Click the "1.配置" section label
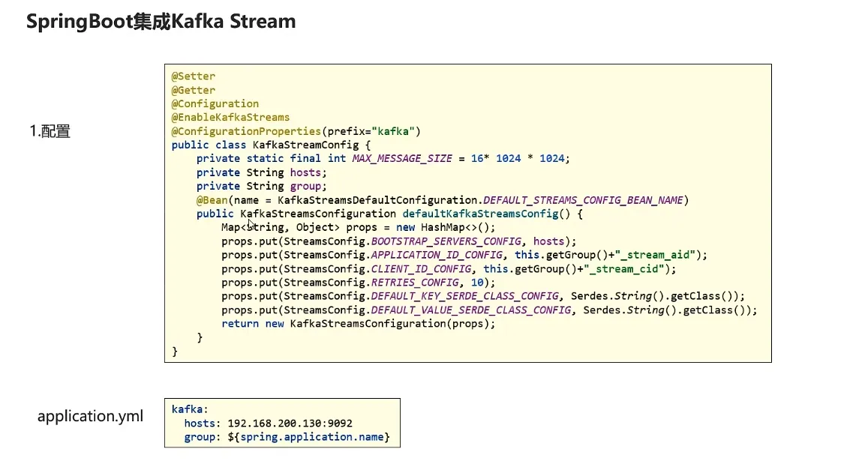The width and height of the screenshot is (868, 467). point(50,132)
